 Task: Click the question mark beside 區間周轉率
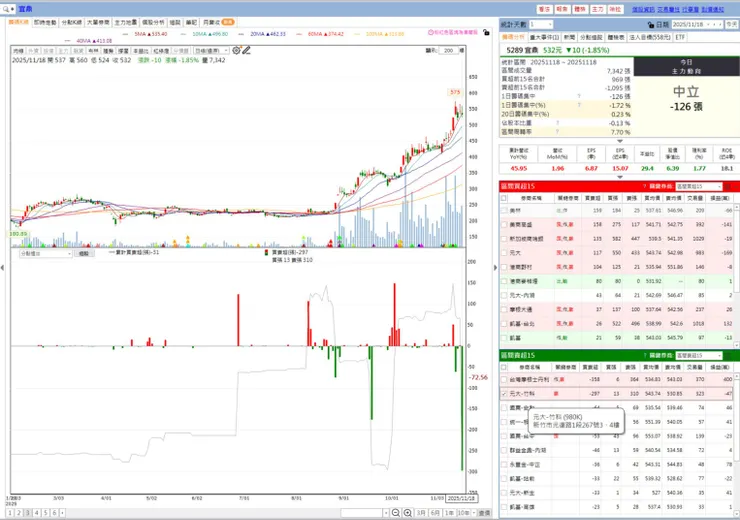(x=557, y=132)
